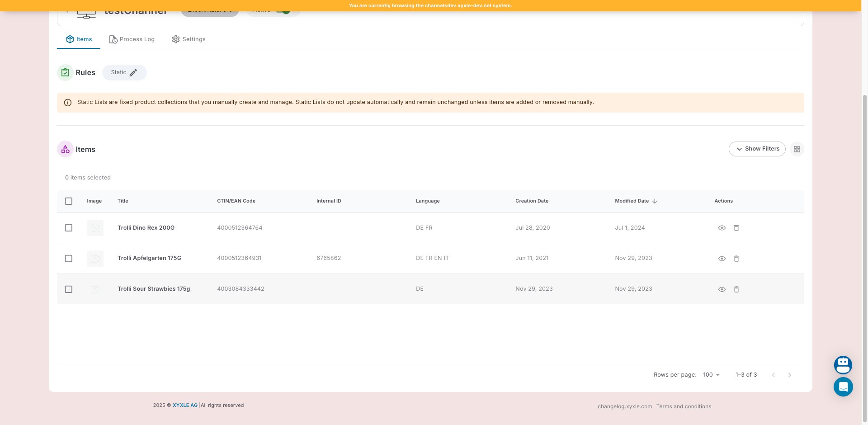The image size is (868, 425).
Task: View Trolli Apfelgarten 175G with eye icon
Action: (722, 259)
